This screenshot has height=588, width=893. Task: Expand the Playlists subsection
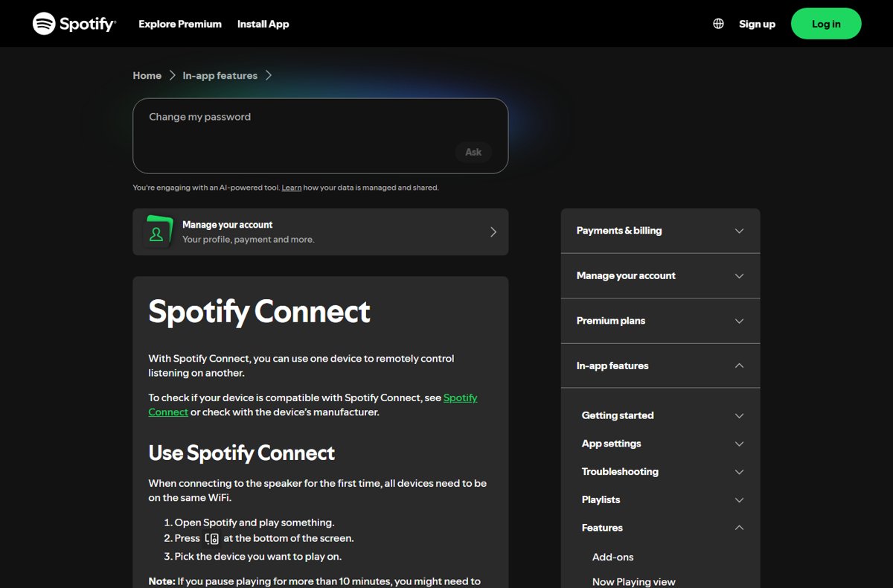tap(662, 500)
